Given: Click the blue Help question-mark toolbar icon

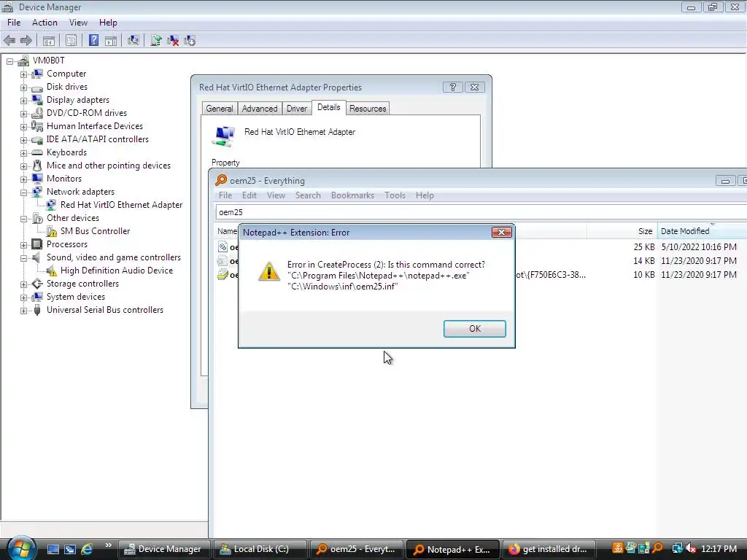Looking at the screenshot, I should pos(94,41).
